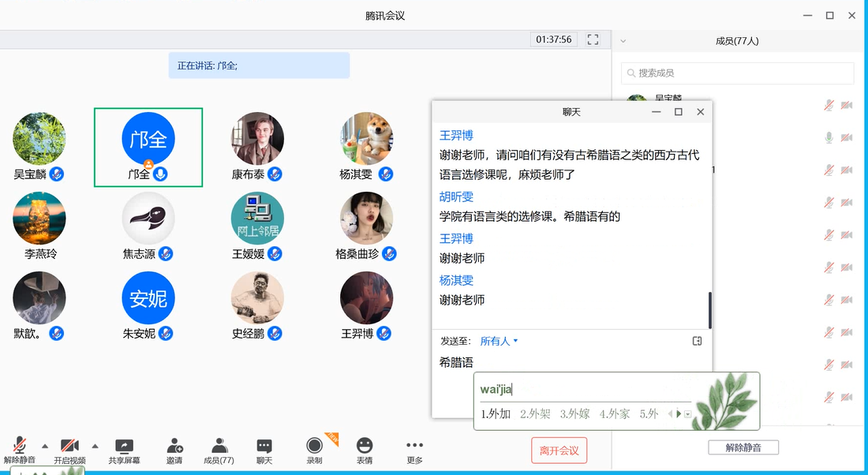Start recording with the 录制 icon
Screen dimensions: 868x475
314,447
